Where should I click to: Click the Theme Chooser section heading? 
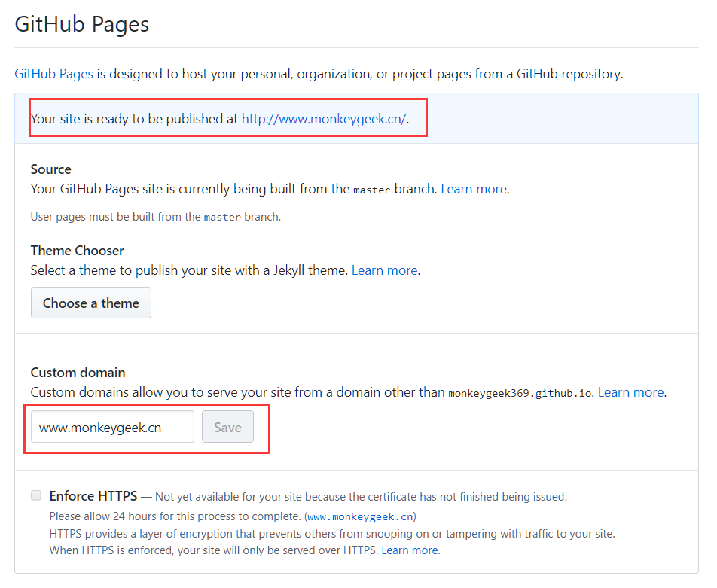[x=78, y=251]
